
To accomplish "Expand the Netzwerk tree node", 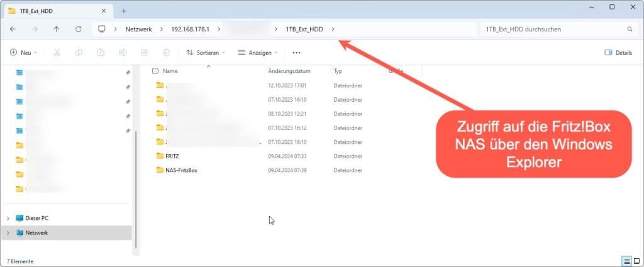I will pos(8,232).
